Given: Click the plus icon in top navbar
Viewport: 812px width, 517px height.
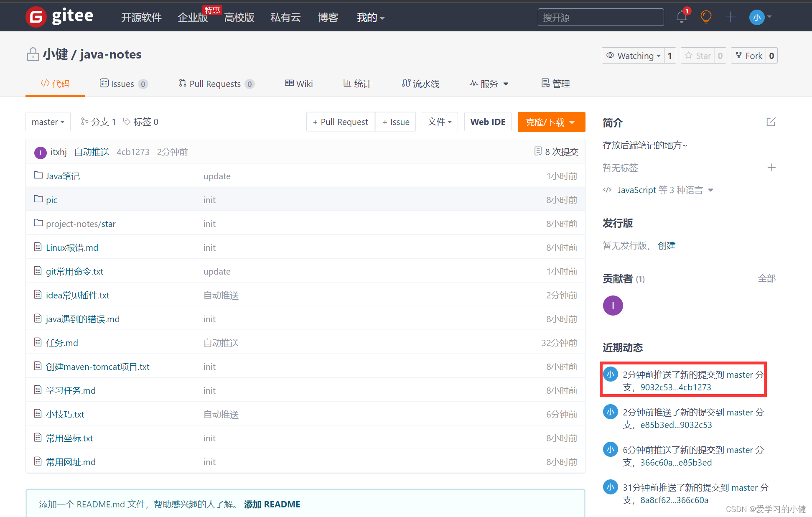Looking at the screenshot, I should coord(731,17).
